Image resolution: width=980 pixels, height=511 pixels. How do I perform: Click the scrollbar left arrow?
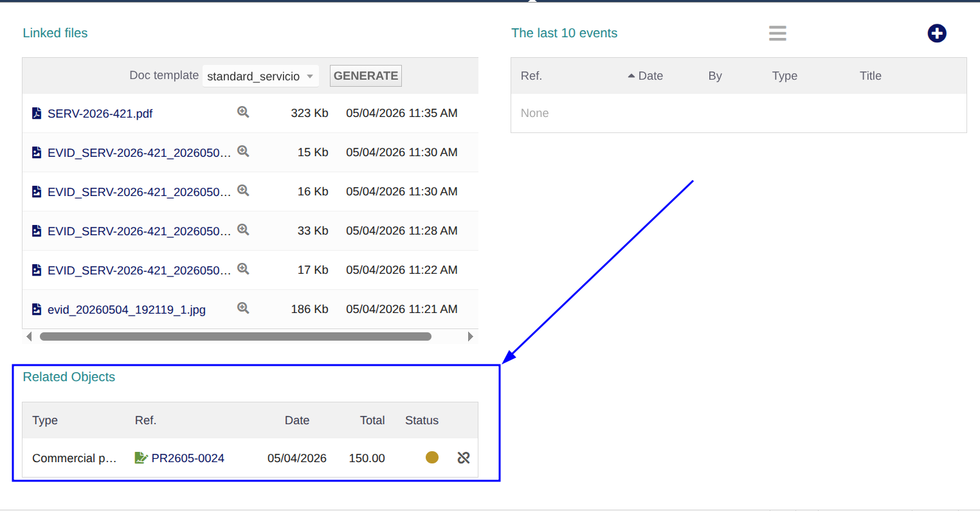[x=29, y=336]
